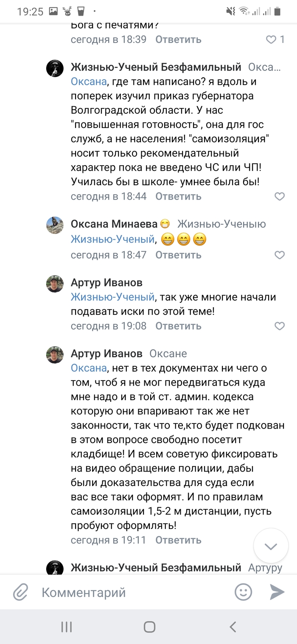Like Артур Иванов's 19:08 comment

pos(280,326)
